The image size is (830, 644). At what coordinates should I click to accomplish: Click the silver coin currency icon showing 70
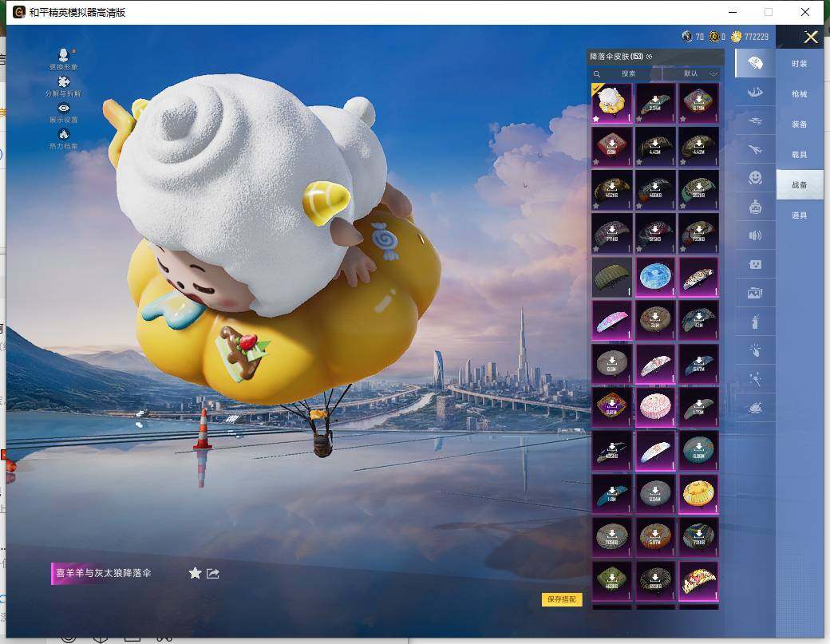click(x=687, y=36)
